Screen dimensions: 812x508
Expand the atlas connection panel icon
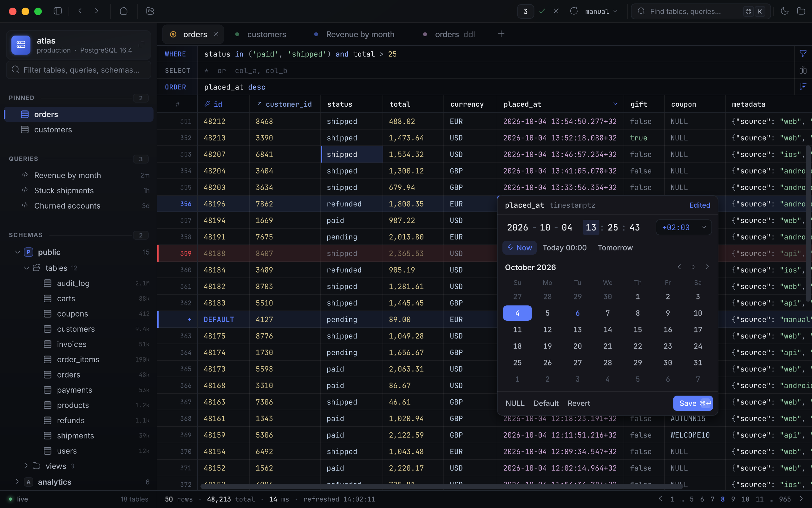141,45
